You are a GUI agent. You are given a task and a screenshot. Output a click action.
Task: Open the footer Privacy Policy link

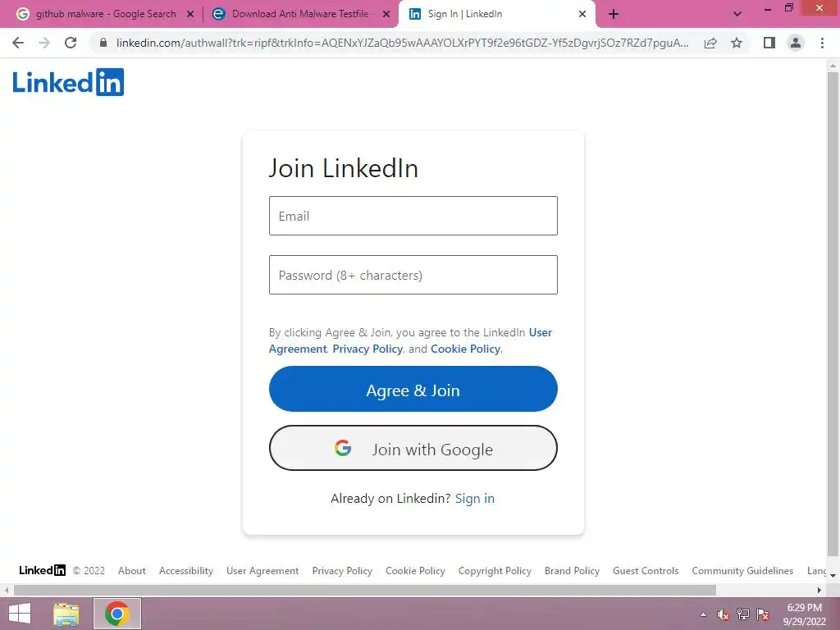(342, 571)
